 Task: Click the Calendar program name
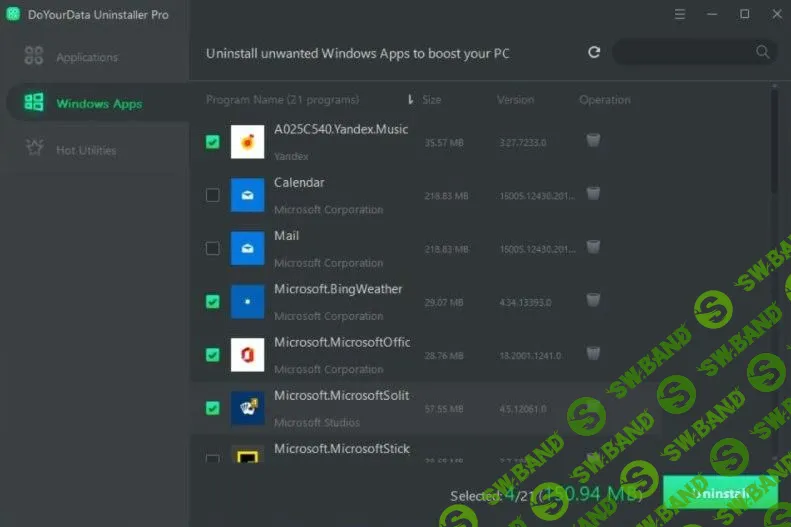(x=299, y=183)
